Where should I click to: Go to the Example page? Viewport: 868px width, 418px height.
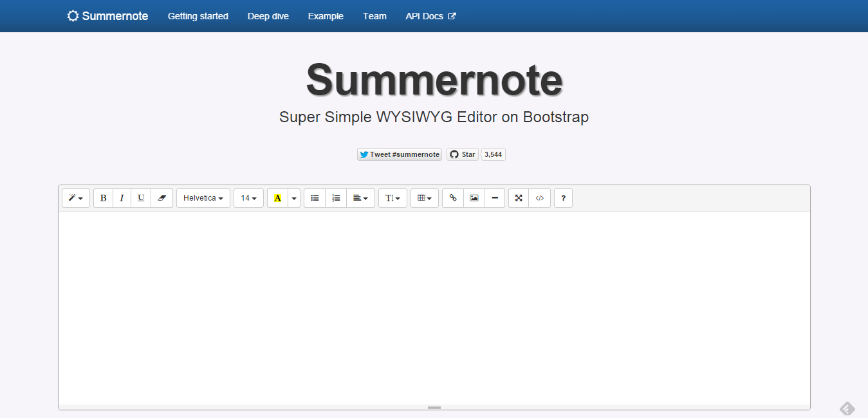[x=326, y=16]
